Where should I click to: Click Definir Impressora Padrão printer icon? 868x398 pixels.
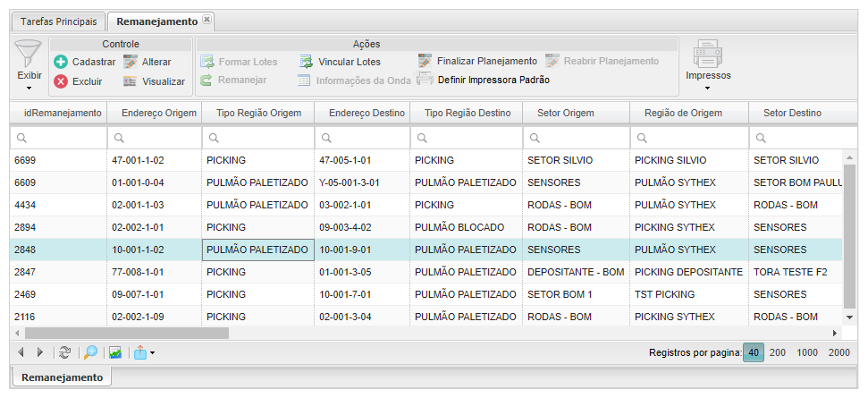(x=426, y=80)
